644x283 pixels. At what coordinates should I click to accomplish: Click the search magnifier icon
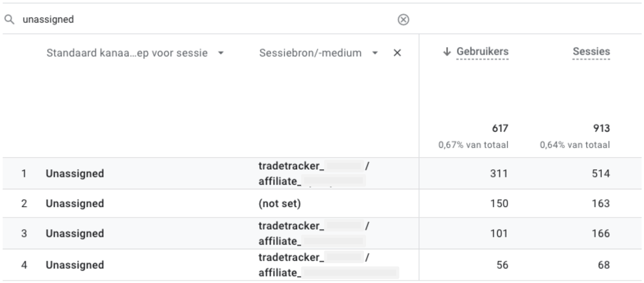tap(10, 19)
